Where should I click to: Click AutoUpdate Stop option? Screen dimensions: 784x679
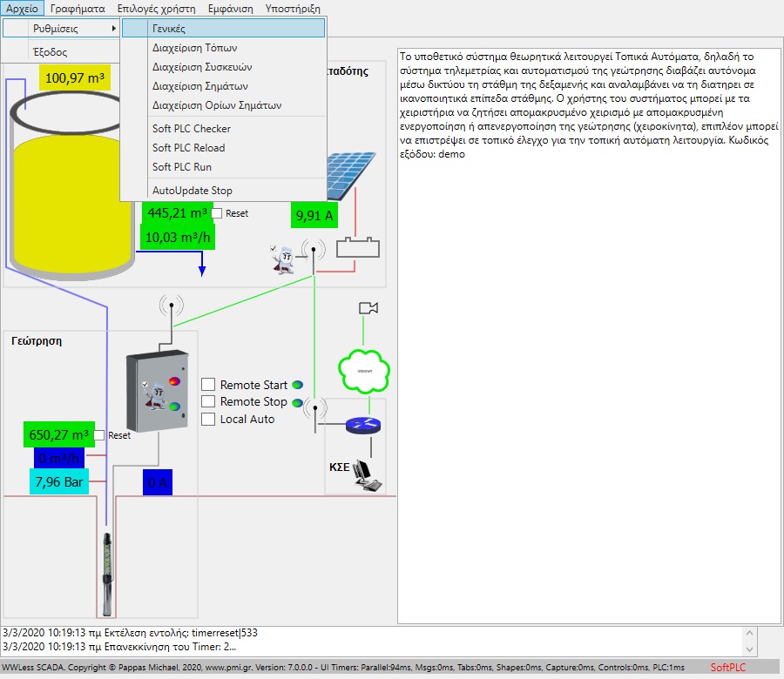(x=192, y=191)
